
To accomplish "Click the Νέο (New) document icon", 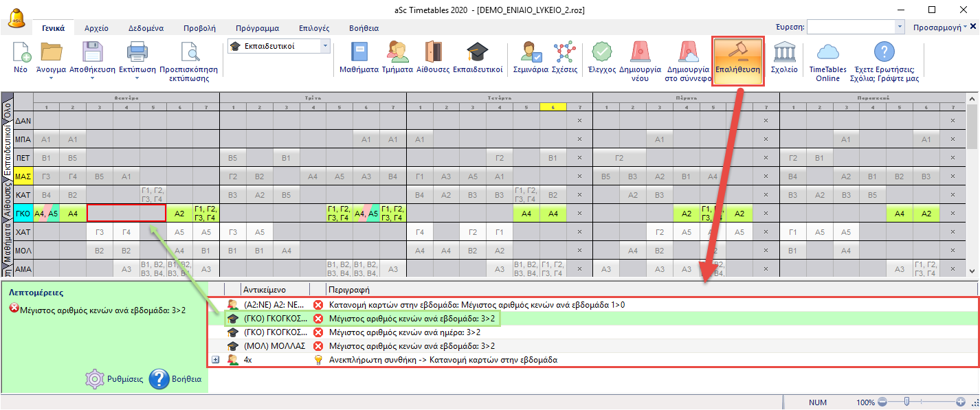I will click(x=21, y=54).
